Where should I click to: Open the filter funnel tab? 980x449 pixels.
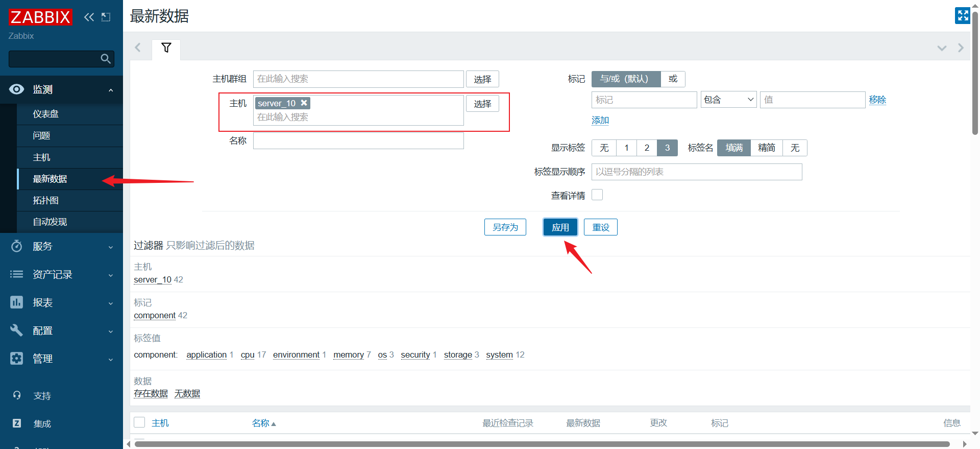(x=166, y=48)
